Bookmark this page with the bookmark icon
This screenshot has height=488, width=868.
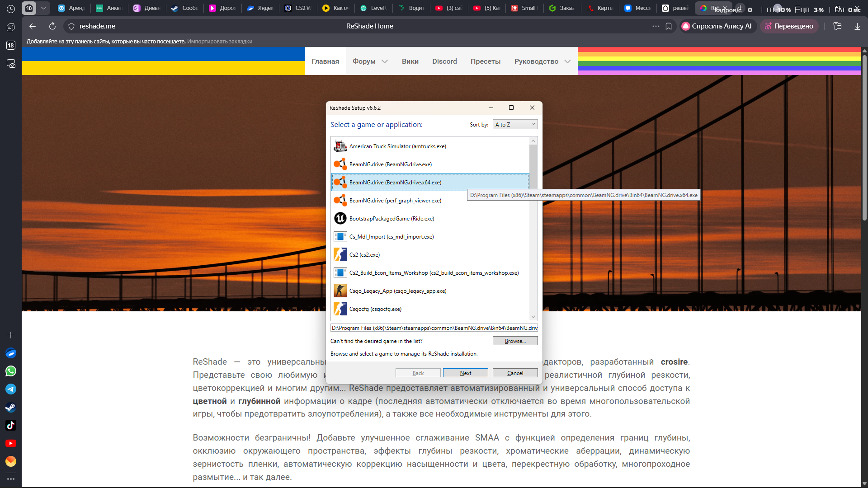[669, 26]
